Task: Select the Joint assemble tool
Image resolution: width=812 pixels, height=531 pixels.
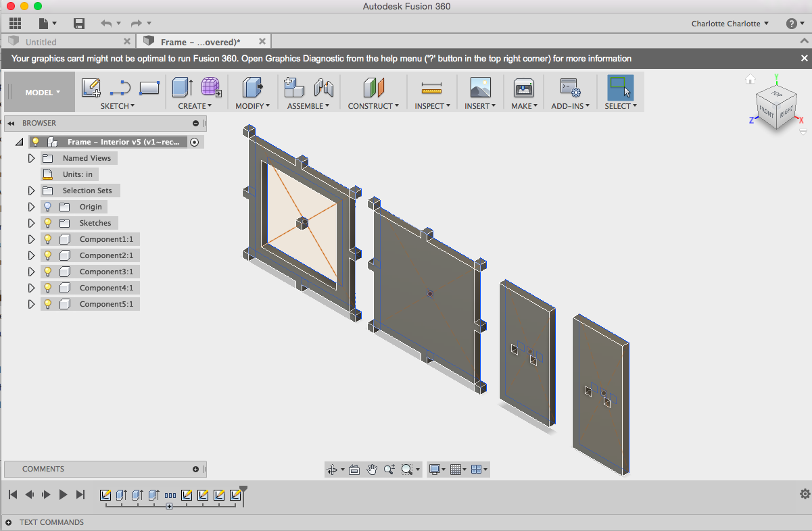Action: pyautogui.click(x=324, y=87)
